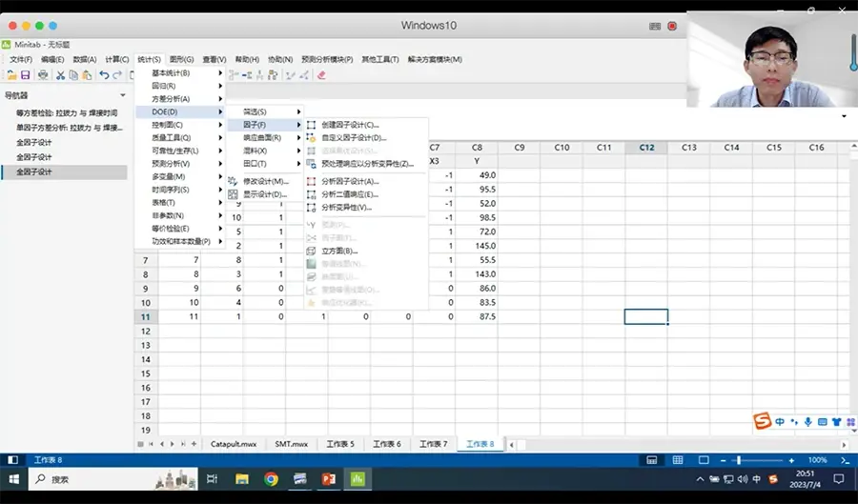Click the zoom out minus button
Screen dimensions: 858x504
pyautogui.click(x=723, y=460)
